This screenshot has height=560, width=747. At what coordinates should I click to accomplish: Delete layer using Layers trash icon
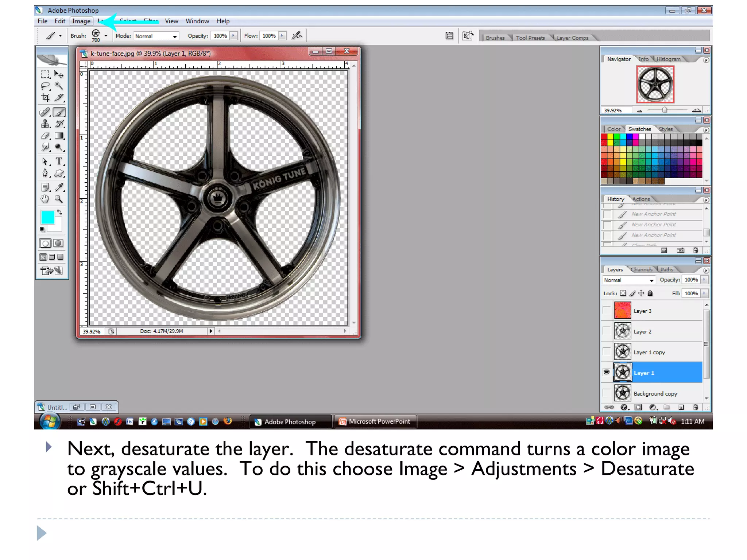(695, 407)
